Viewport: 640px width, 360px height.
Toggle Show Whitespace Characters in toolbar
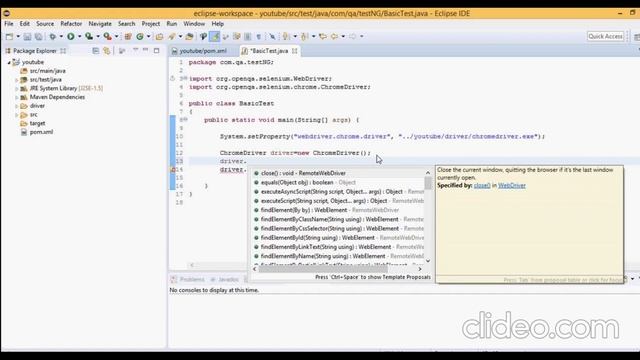click(x=258, y=36)
